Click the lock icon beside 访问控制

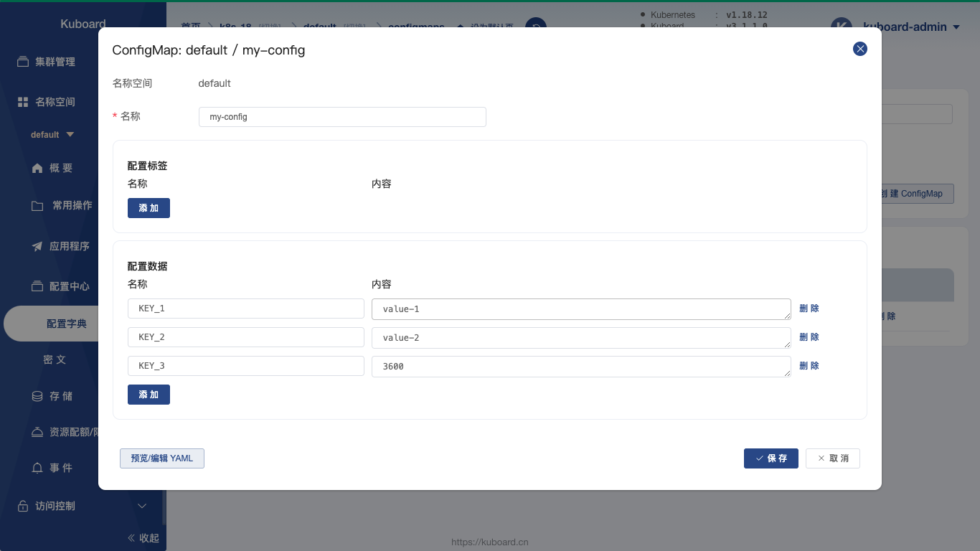23,506
